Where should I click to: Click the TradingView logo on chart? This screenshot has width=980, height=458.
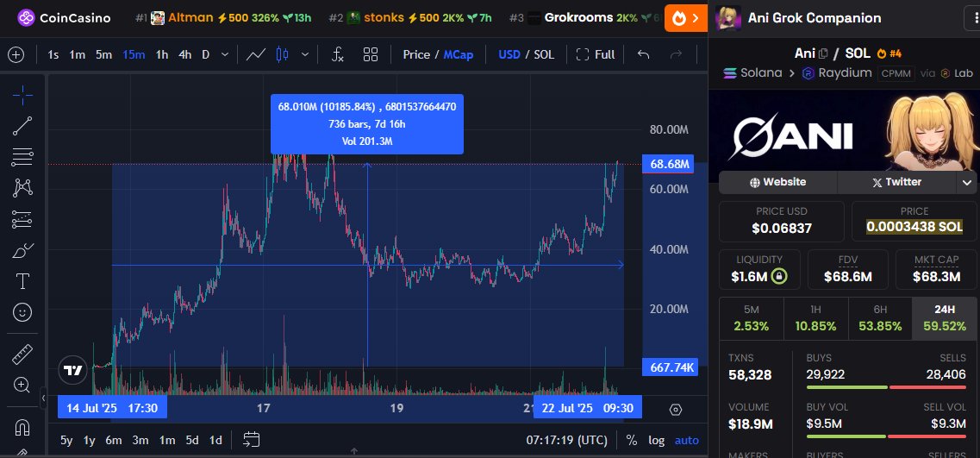point(73,370)
